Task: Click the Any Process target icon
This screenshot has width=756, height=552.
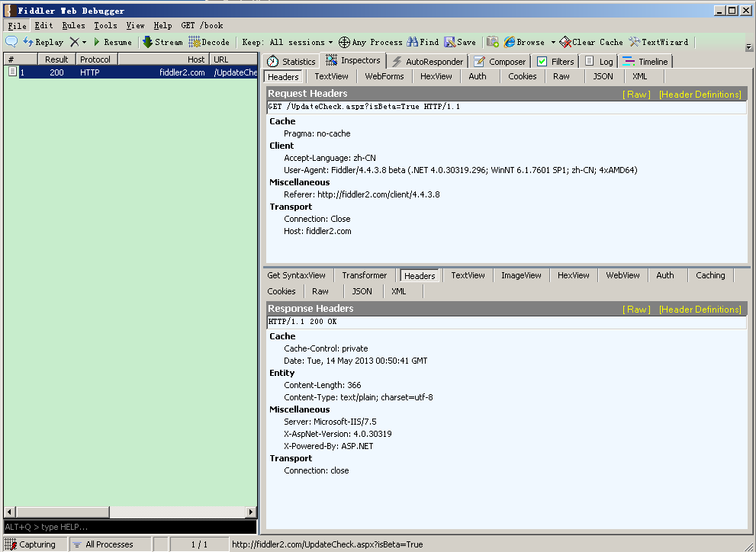Action: pyautogui.click(x=345, y=42)
